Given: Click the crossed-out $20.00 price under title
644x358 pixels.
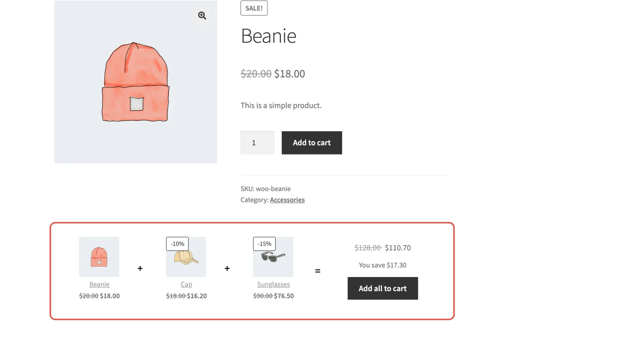Looking at the screenshot, I should coord(256,74).
